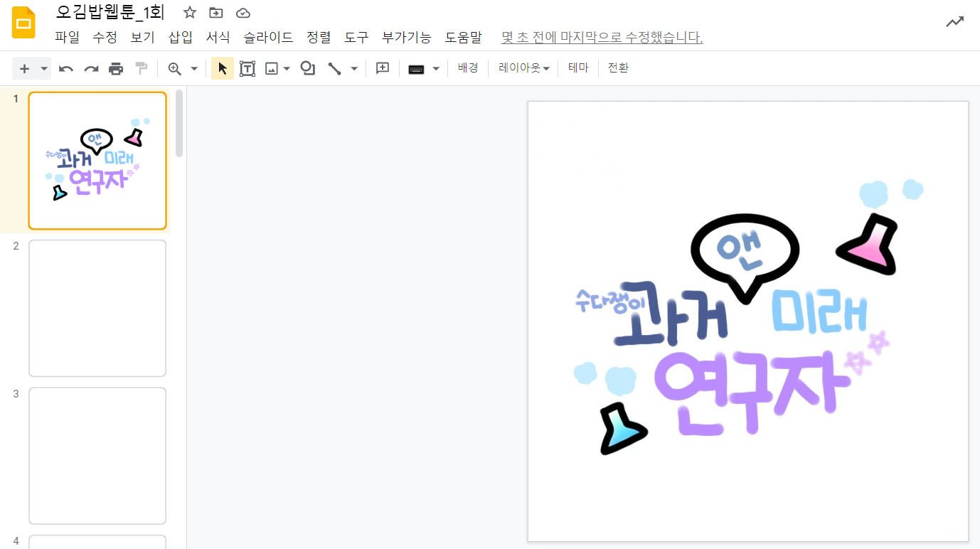Screen dimensions: 980x549
Task: Expand the line type dropdown arrow
Action: pyautogui.click(x=354, y=69)
